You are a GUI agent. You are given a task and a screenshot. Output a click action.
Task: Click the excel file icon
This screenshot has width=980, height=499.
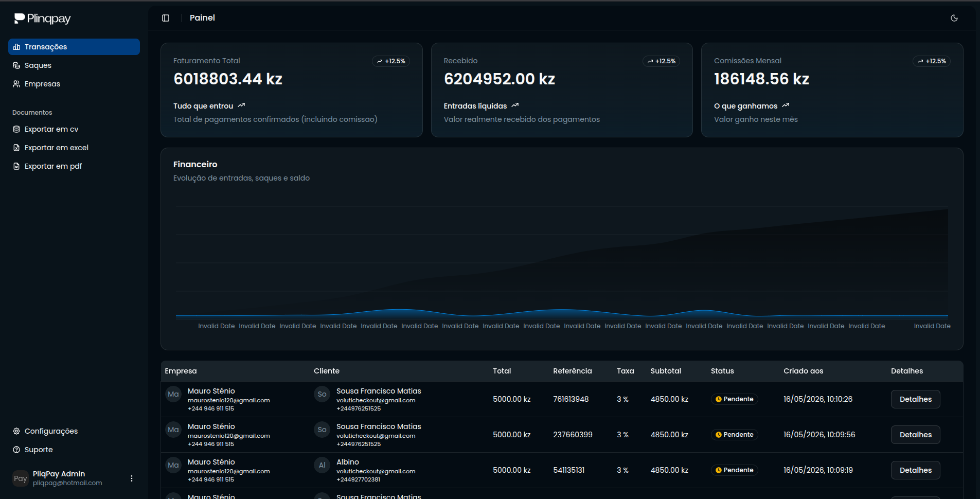click(16, 148)
